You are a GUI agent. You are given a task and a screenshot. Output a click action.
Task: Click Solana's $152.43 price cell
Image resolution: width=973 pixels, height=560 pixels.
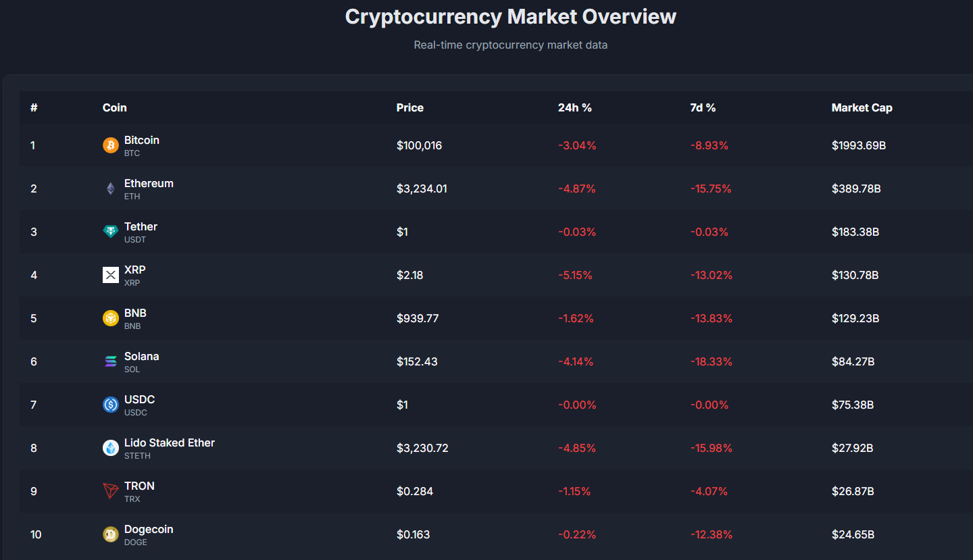click(x=417, y=361)
